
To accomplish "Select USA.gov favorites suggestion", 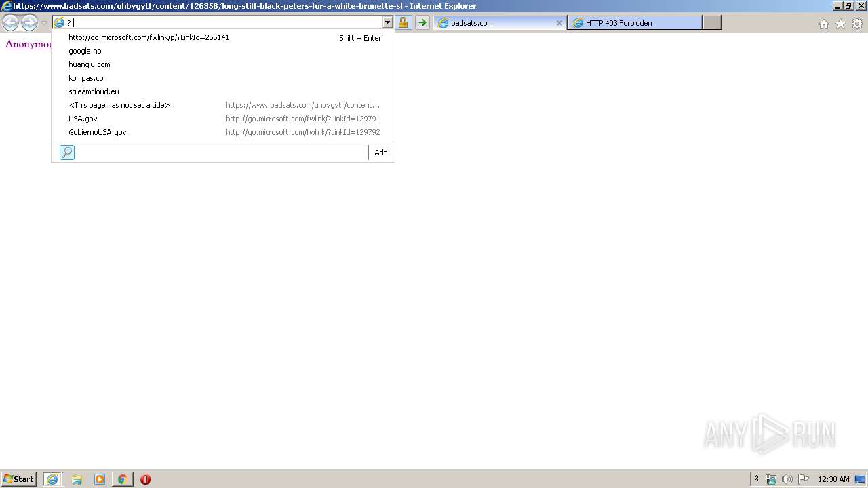I will [x=223, y=119].
